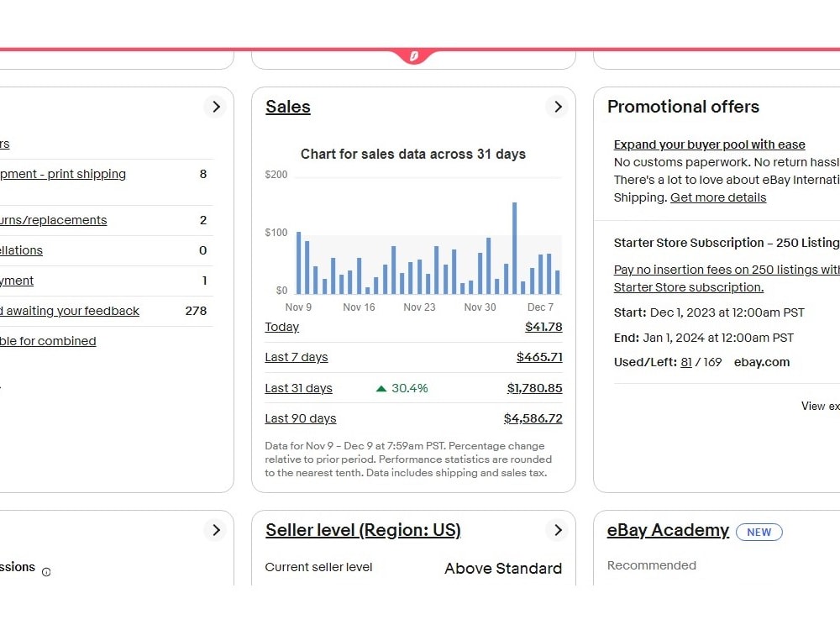This screenshot has width=840, height=630.
Task: Click green 30.4% increase indicator
Action: [402, 388]
